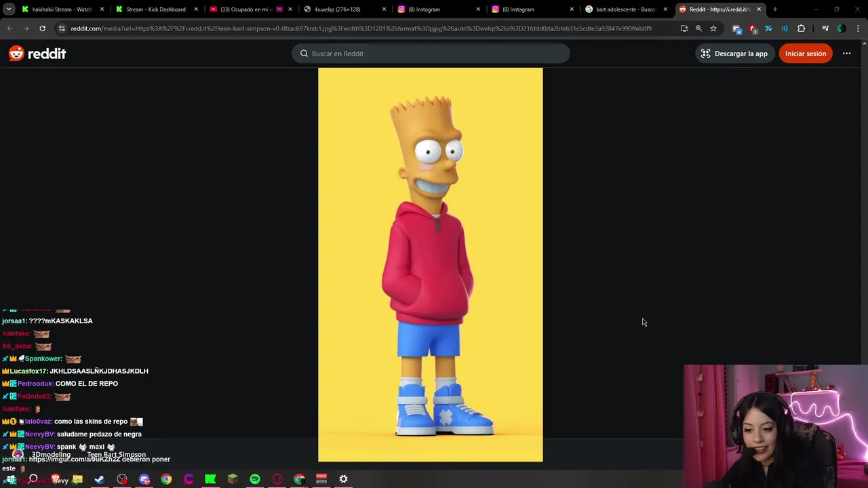
Task: Open Google Chrome from the taskbar
Action: pos(166,479)
